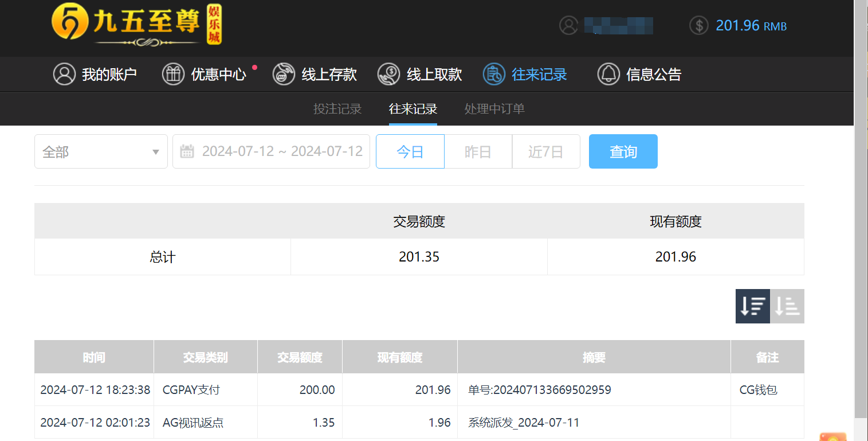Enable the 昨日 filter option
This screenshot has width=868, height=441.
pyautogui.click(x=478, y=151)
